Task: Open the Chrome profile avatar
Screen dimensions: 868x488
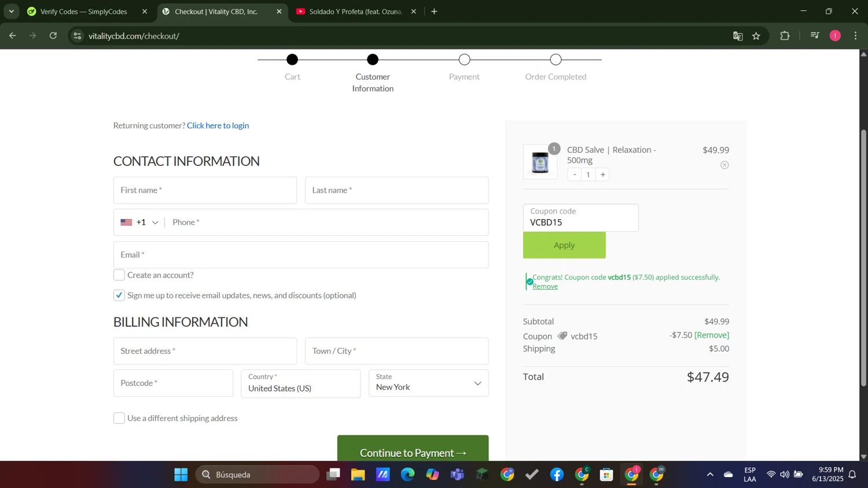Action: pyautogui.click(x=835, y=36)
